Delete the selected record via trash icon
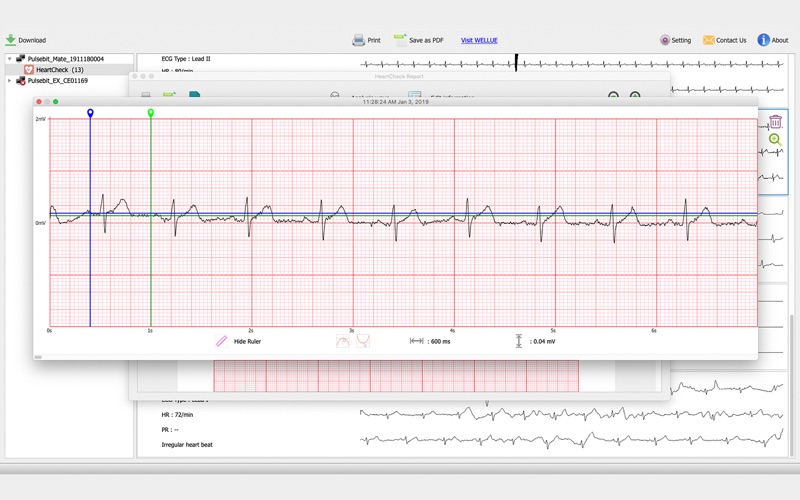The width and height of the screenshot is (800, 500). (x=776, y=121)
